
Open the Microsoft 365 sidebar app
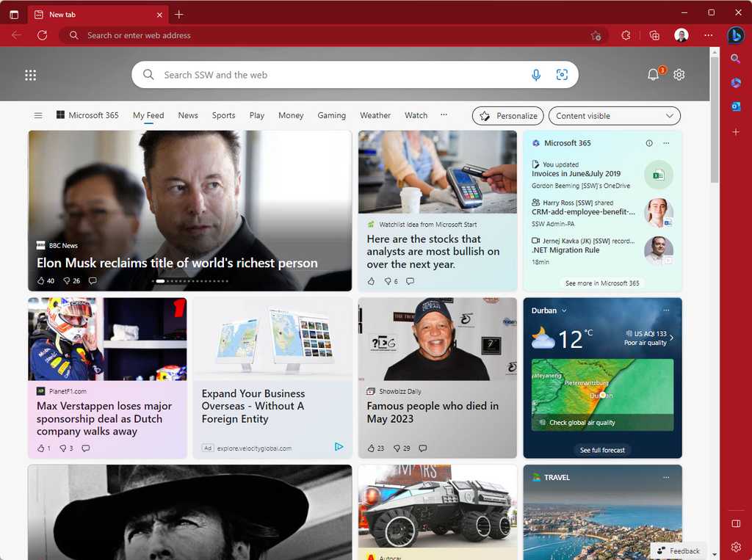(736, 82)
